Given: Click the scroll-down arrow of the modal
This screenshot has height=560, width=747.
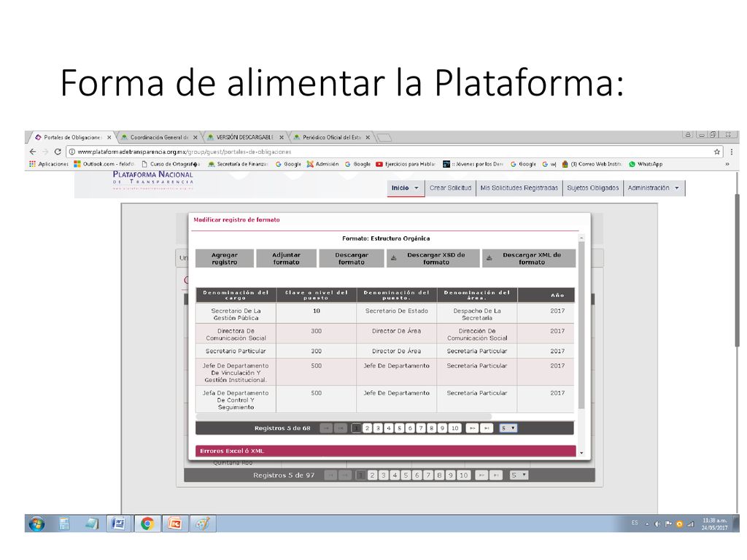Looking at the screenshot, I should tap(581, 453).
